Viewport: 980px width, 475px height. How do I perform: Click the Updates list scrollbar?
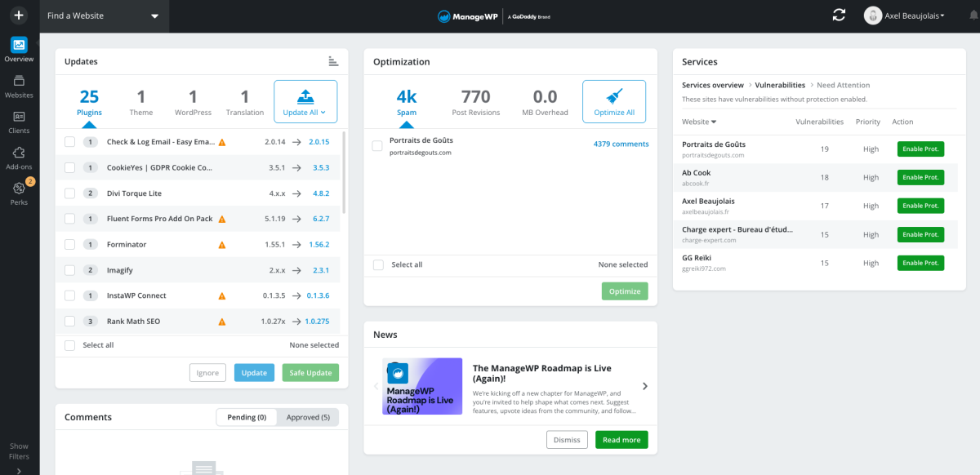pyautogui.click(x=342, y=171)
